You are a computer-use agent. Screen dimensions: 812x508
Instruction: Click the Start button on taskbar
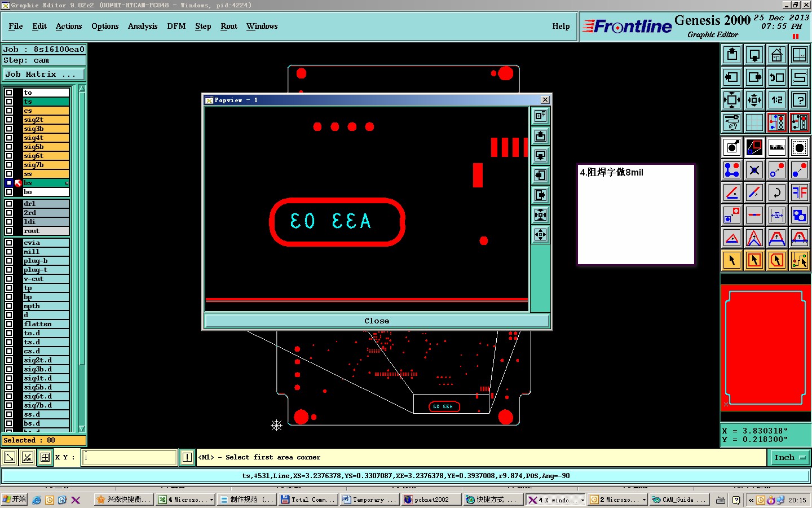coord(15,500)
